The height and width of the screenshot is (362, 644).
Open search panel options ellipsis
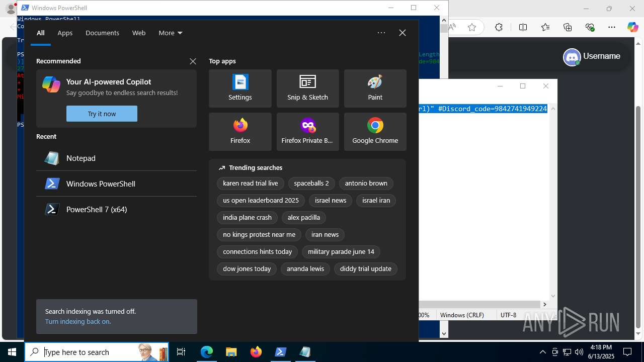[381, 33]
